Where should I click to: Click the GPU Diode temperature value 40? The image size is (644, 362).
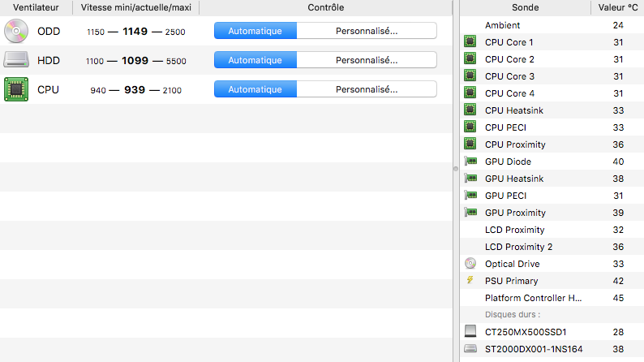point(618,162)
